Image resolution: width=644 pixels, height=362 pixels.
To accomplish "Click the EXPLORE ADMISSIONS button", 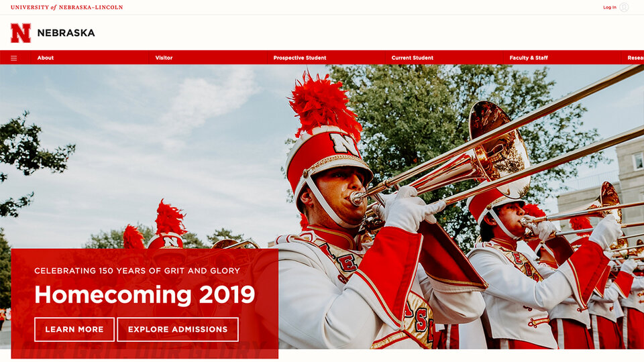I will click(x=177, y=329).
